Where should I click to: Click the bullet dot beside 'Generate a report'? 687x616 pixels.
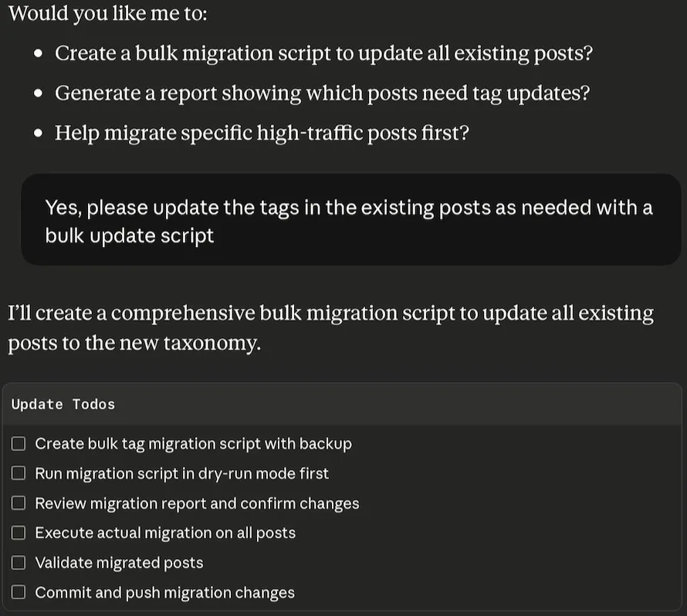39,94
